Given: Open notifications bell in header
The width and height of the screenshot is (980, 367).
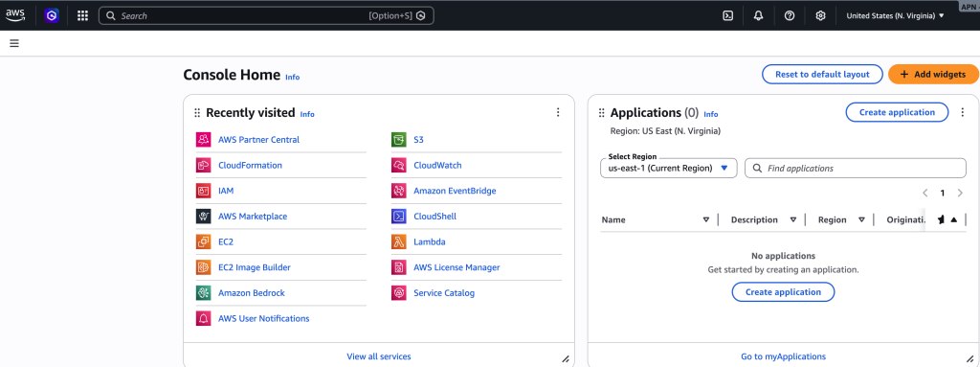Looking at the screenshot, I should 758,15.
